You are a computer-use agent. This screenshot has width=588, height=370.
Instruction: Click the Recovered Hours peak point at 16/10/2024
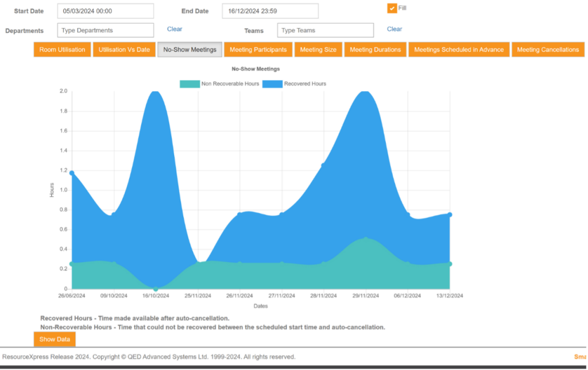156,92
